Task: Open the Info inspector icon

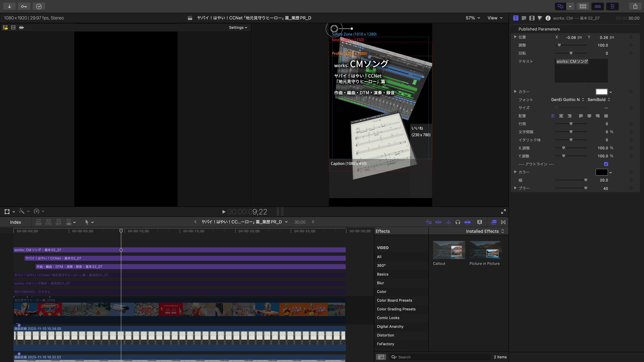Action: coord(548,18)
